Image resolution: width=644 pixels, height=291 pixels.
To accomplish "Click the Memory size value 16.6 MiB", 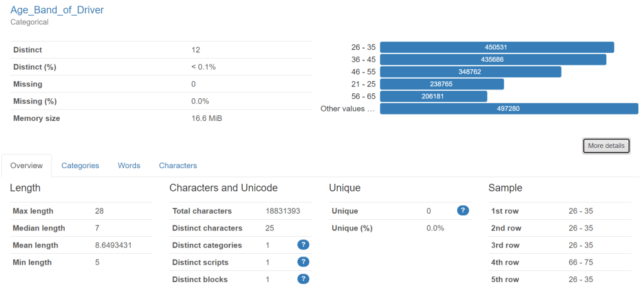I will pyautogui.click(x=206, y=118).
